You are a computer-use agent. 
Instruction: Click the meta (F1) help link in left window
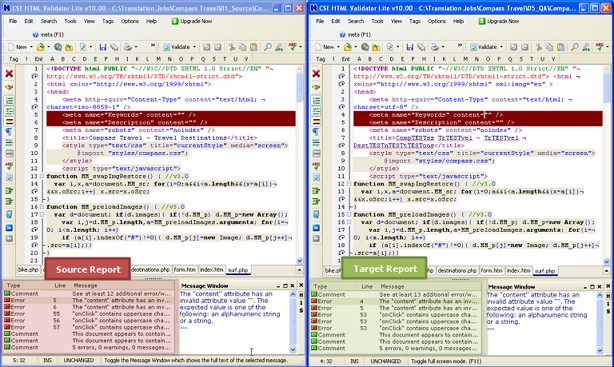coord(48,34)
